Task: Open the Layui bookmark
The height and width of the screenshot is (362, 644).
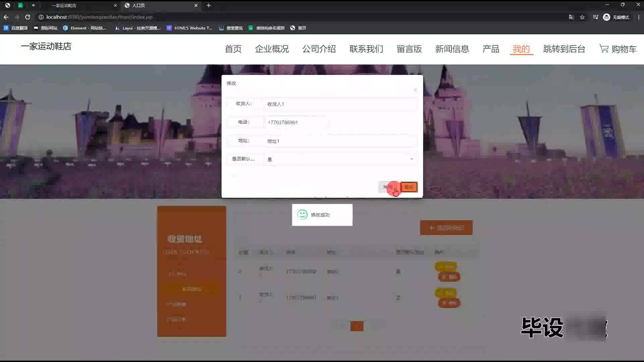Action: pos(138,28)
